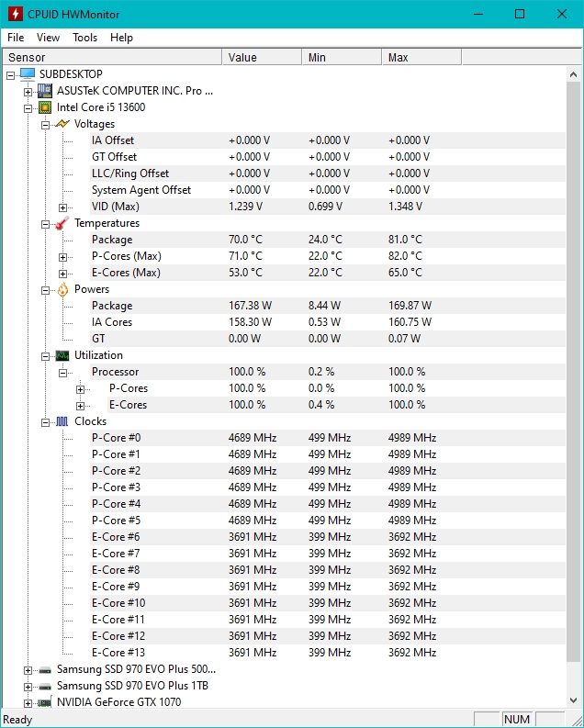
Task: Expand the E-Cores utilization entry
Action: 80,407
